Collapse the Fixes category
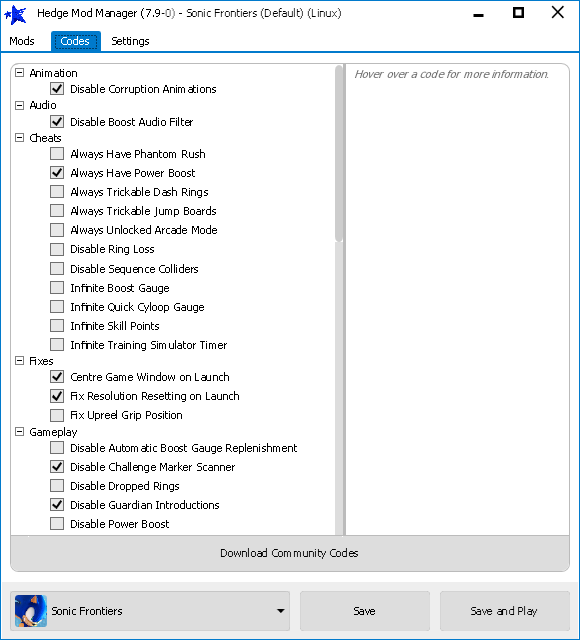This screenshot has width=580, height=640. pyautogui.click(x=19, y=360)
